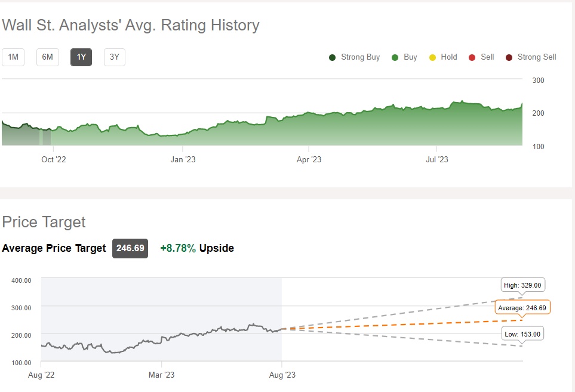This screenshot has height=392, width=575.
Task: Click the Average Price Target 246.69 badge
Action: coord(130,248)
